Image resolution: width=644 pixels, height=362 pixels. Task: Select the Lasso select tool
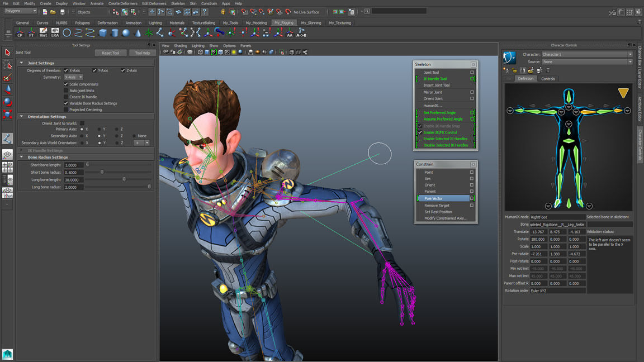[x=7, y=65]
